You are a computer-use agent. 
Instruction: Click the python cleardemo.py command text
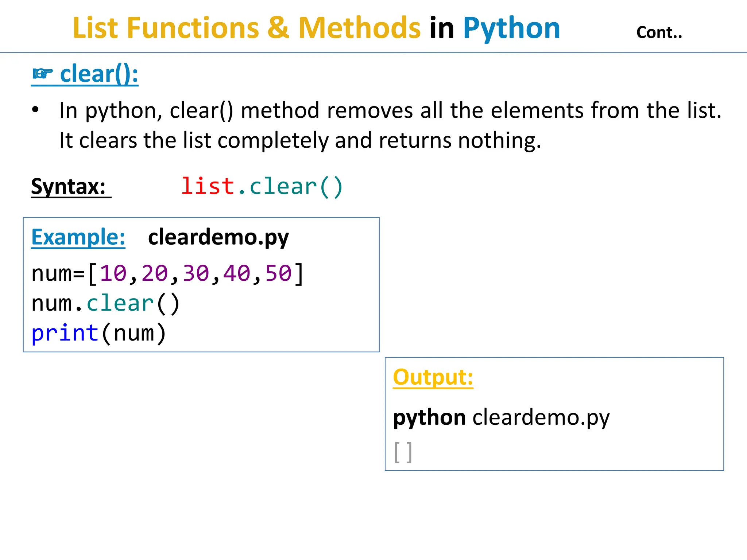tap(501, 417)
